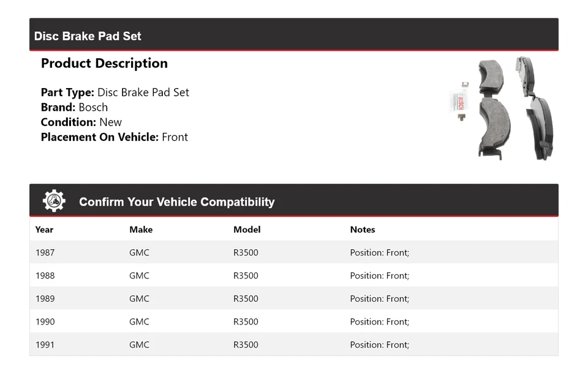This screenshot has width=588, height=374.
Task: Select the Make column header
Action: tap(141, 230)
